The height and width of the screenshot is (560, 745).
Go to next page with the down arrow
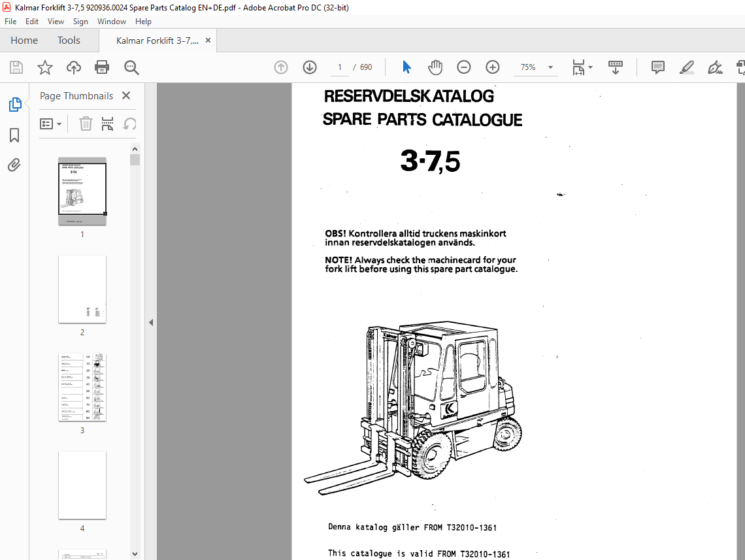coord(310,67)
